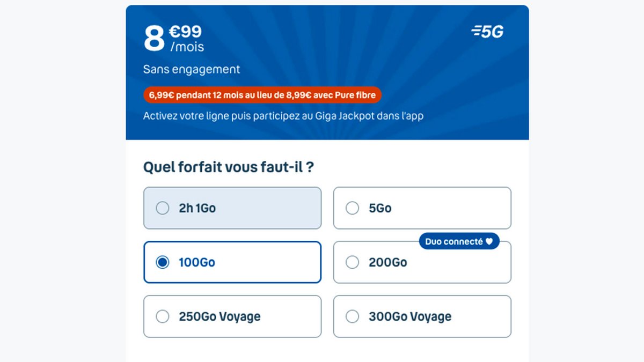644x362 pixels.
Task: Click the Sans engagement label
Action: (x=191, y=69)
